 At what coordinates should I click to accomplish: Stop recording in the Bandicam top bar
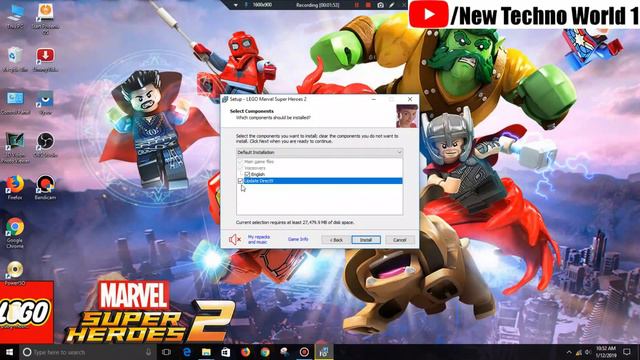click(x=368, y=5)
